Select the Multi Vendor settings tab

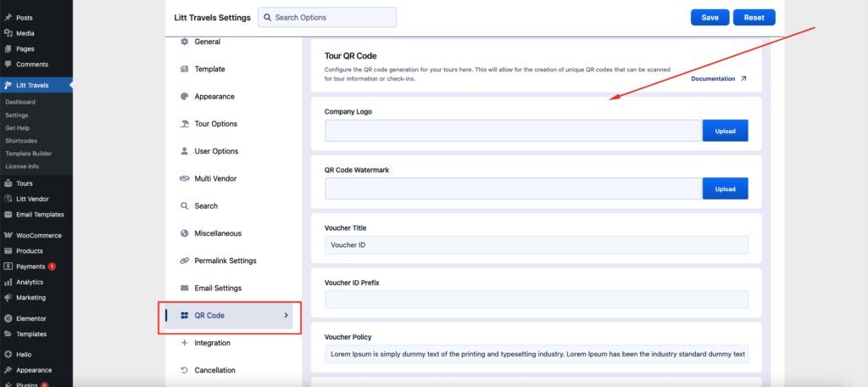215,178
